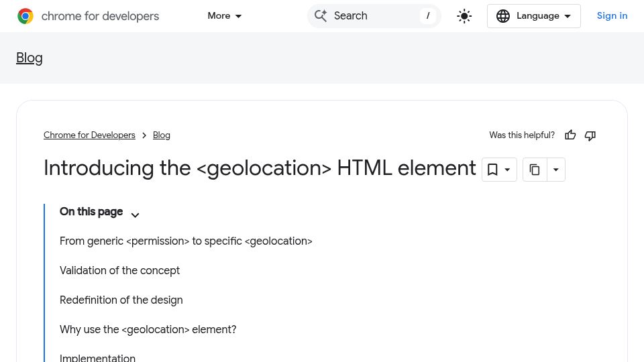Jump to From generic <permission> to specific <geolocation>

pyautogui.click(x=186, y=241)
